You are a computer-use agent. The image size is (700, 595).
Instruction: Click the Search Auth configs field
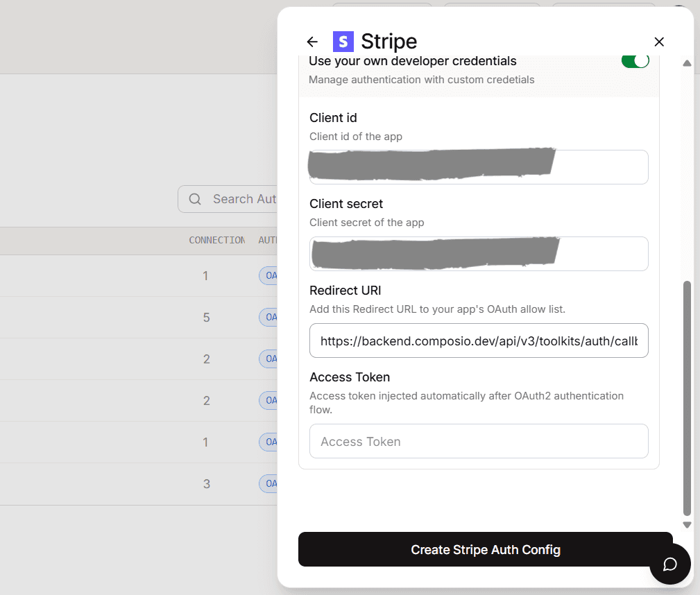pos(228,199)
